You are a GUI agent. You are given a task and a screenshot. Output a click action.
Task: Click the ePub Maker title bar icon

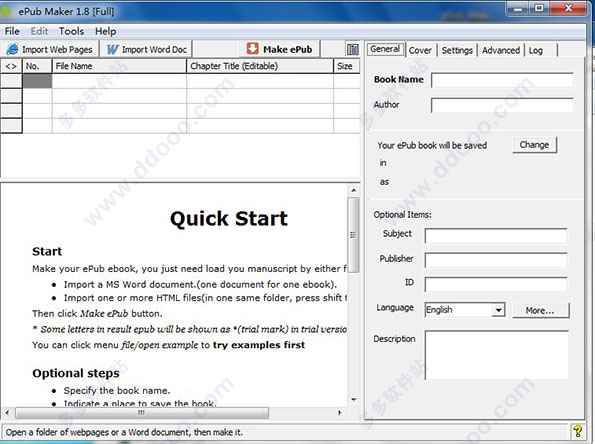point(6,11)
